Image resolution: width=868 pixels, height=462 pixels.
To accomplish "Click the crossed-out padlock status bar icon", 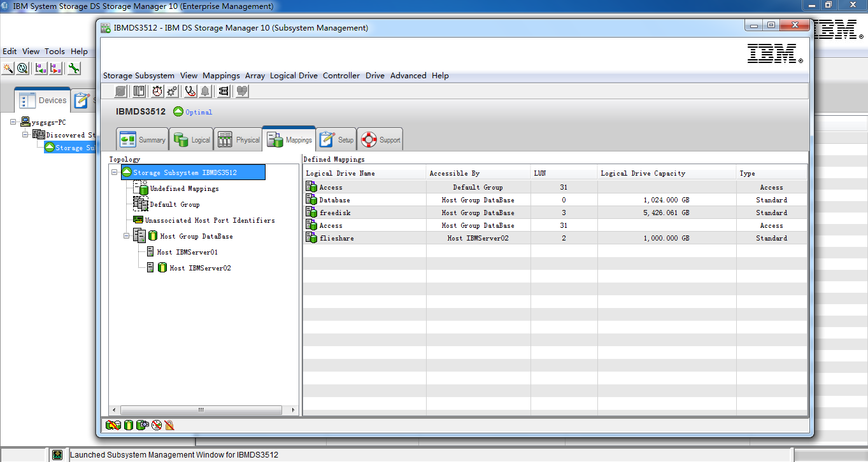I will point(169,425).
